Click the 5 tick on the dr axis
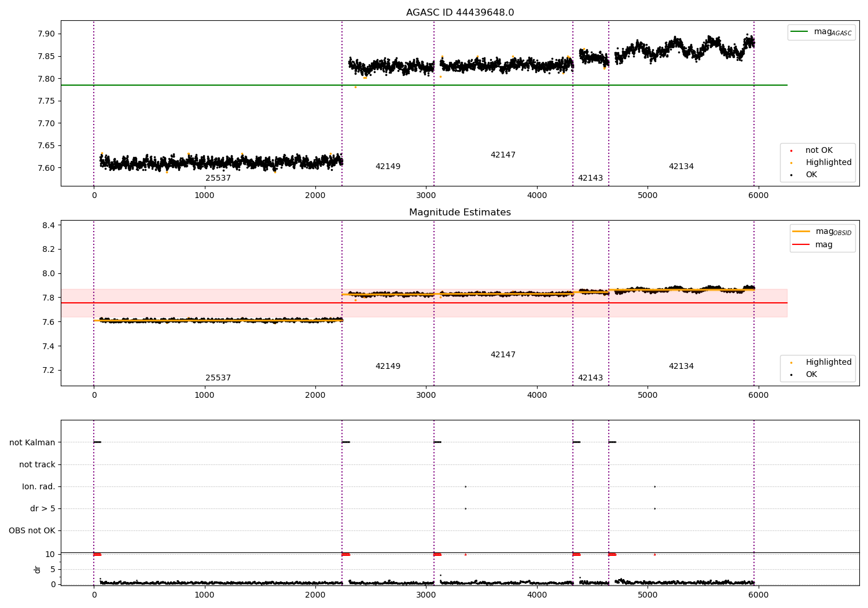This screenshot has height=608, width=868. tap(53, 569)
